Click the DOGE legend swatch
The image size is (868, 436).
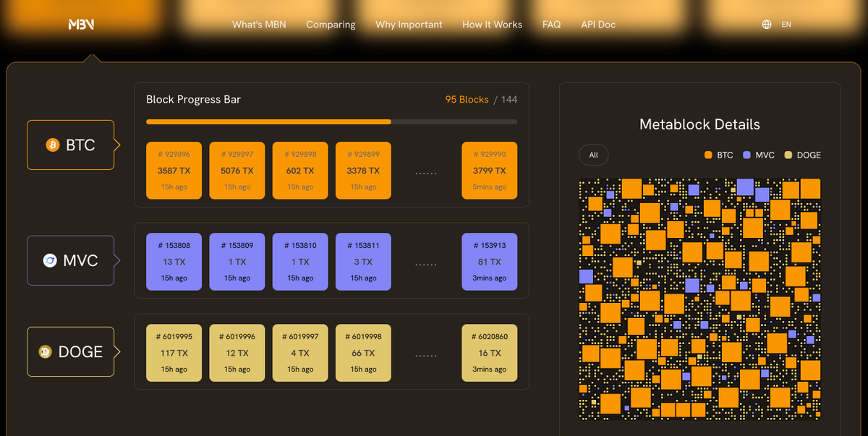tap(787, 155)
